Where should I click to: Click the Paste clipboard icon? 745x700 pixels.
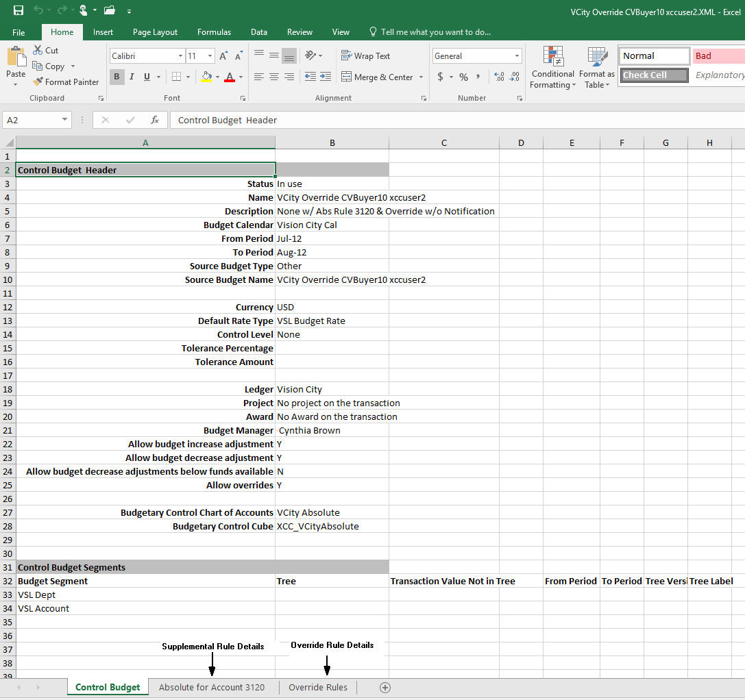tap(16, 57)
